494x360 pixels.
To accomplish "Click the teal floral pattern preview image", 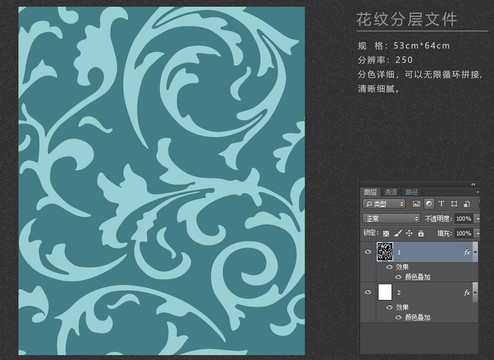I will click(x=162, y=181).
